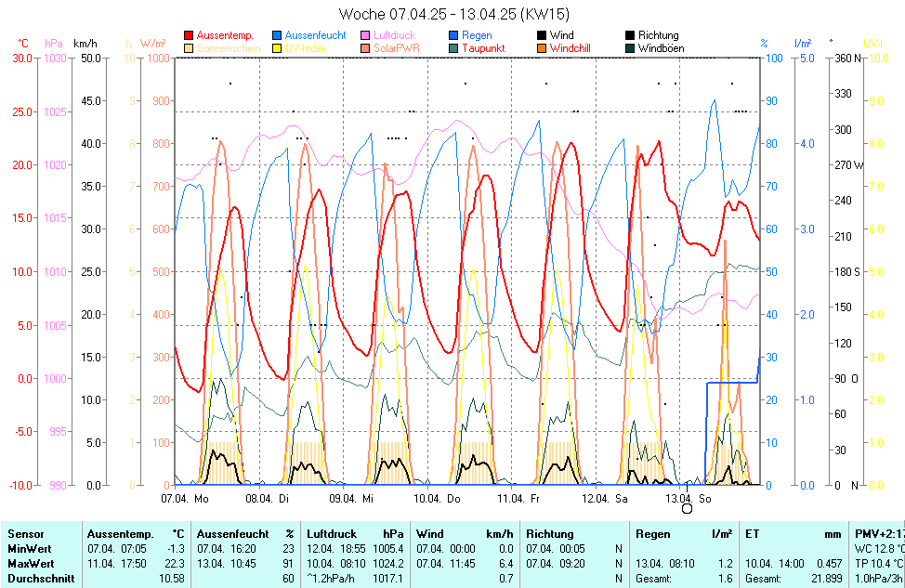Viewport: 905px width, 588px height.
Task: Click the Windböen legend swatch
Action: (631, 47)
